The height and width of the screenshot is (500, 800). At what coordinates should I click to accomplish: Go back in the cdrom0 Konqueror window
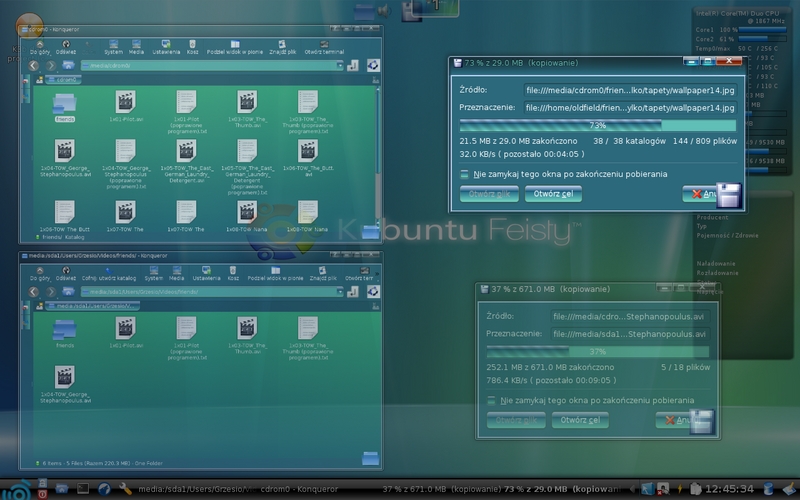[x=34, y=65]
